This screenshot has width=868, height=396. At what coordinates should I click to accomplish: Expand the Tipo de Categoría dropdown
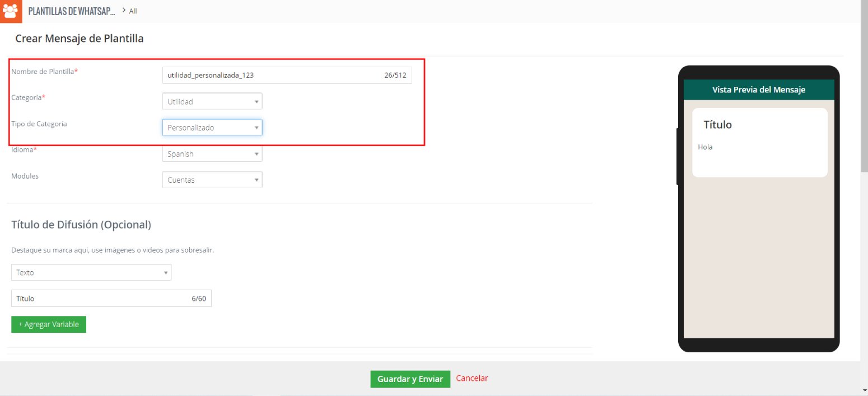(x=212, y=128)
